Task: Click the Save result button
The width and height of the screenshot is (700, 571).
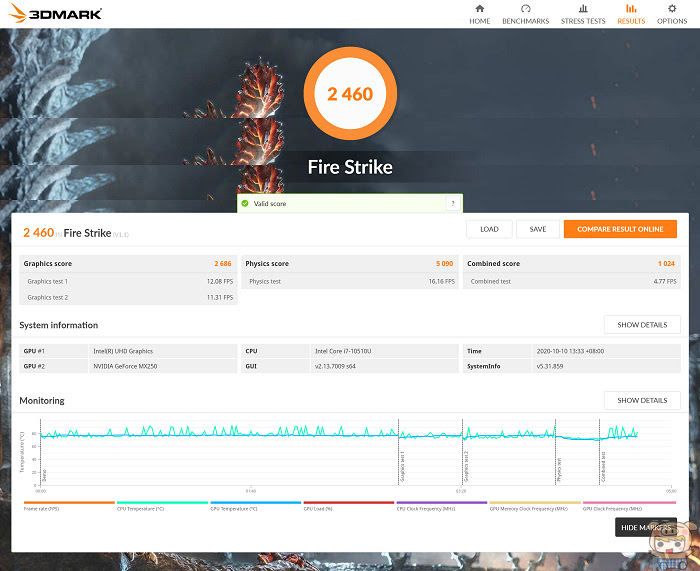Action: (x=538, y=229)
